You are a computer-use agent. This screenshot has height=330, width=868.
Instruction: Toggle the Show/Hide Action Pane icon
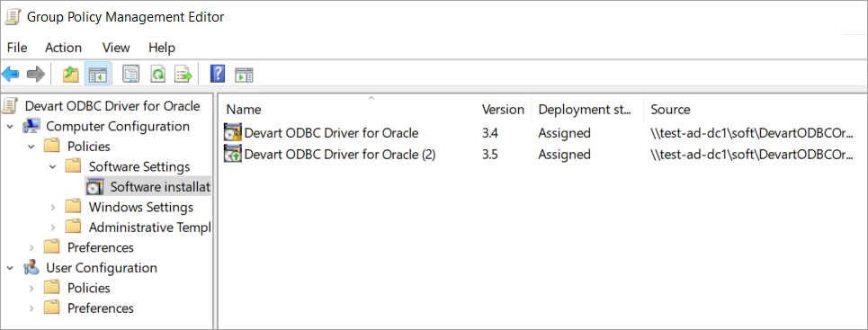coord(244,75)
